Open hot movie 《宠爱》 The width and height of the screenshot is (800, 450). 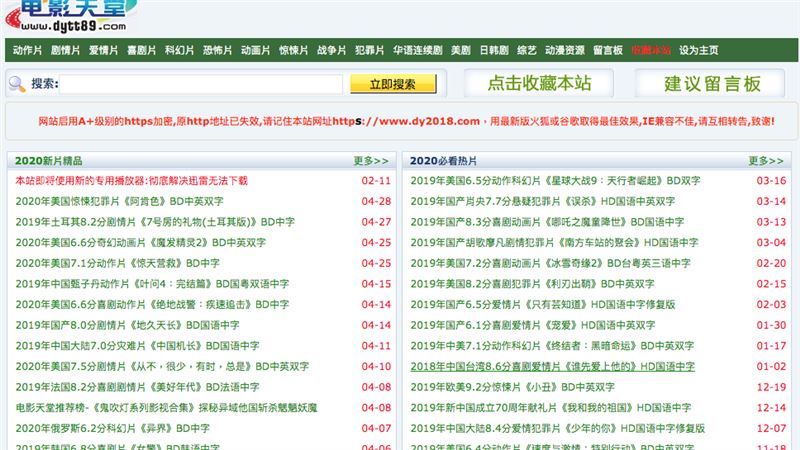(x=533, y=325)
